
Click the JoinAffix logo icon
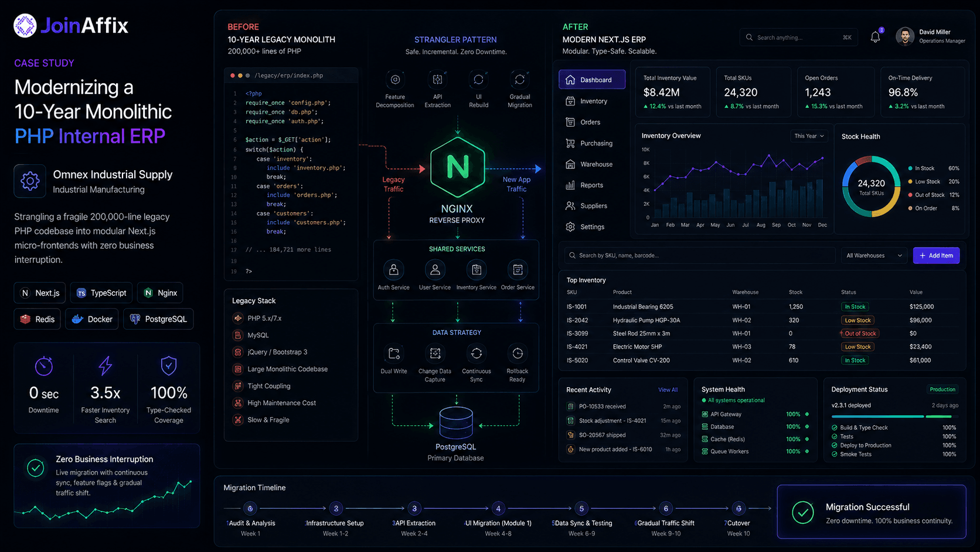pyautogui.click(x=25, y=25)
